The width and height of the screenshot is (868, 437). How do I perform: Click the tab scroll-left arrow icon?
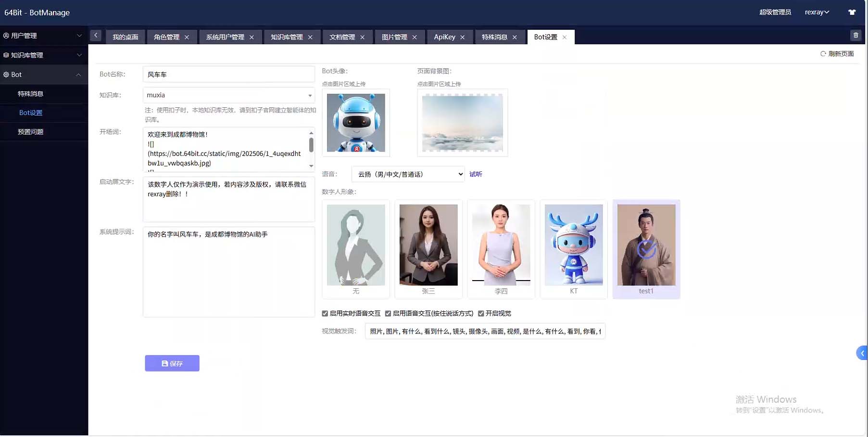click(x=96, y=35)
